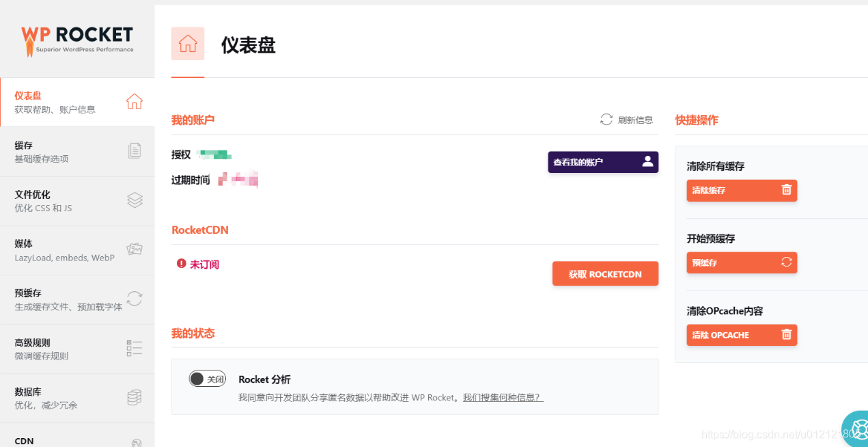868x447 pixels.
Task: Click the 清除 OPCACHE button
Action: pyautogui.click(x=742, y=335)
